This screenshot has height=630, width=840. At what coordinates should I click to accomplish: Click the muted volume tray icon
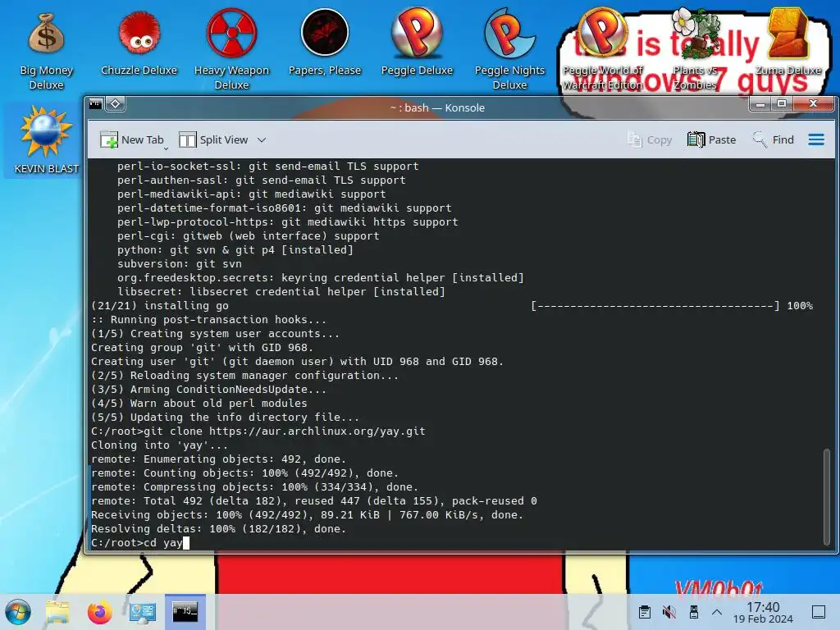click(669, 612)
